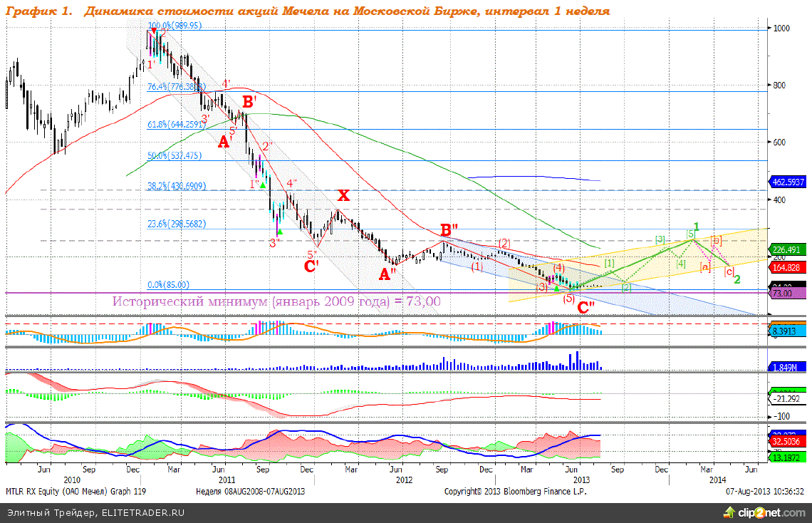Click the 2014 year label on the time axis
The height and width of the screenshot is (523, 812).
point(718,480)
